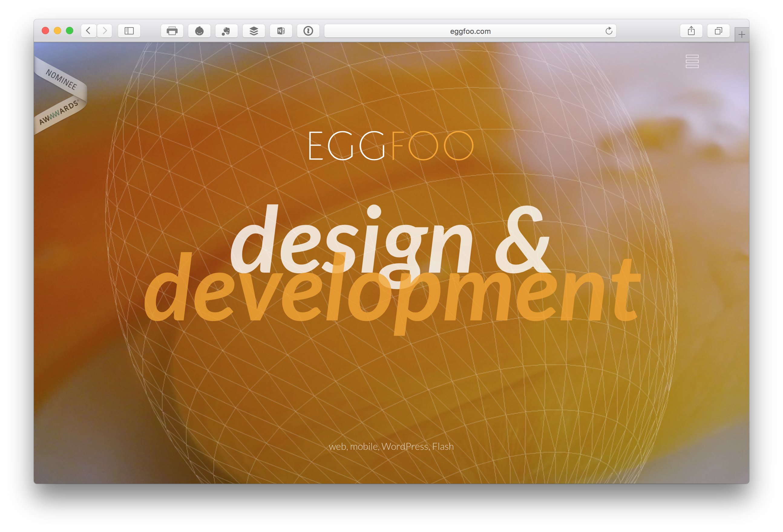Click 'web, mobile, WordPress, Flash' text
The height and width of the screenshot is (532, 783).
391,446
